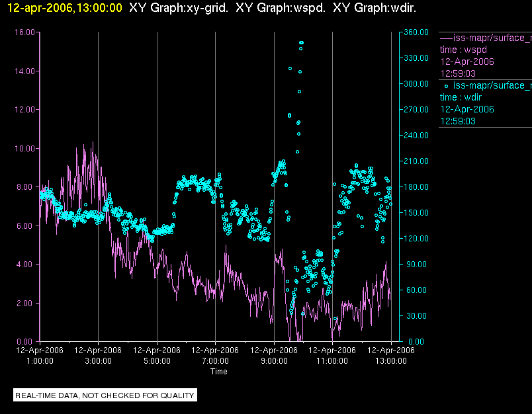Click the REAL-TIME DATA, NOT CHECKED FOR QUALITY notice
Viewport: 532px width, 414px height.
[105, 395]
